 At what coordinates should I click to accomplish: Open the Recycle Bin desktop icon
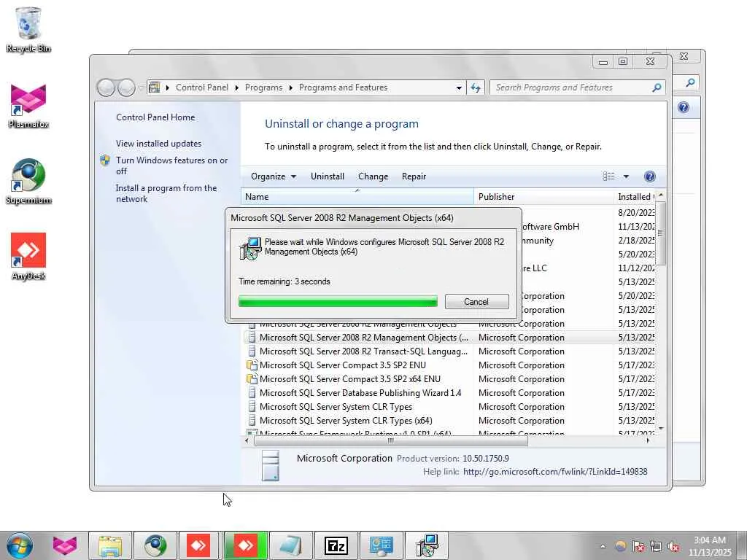point(28,29)
